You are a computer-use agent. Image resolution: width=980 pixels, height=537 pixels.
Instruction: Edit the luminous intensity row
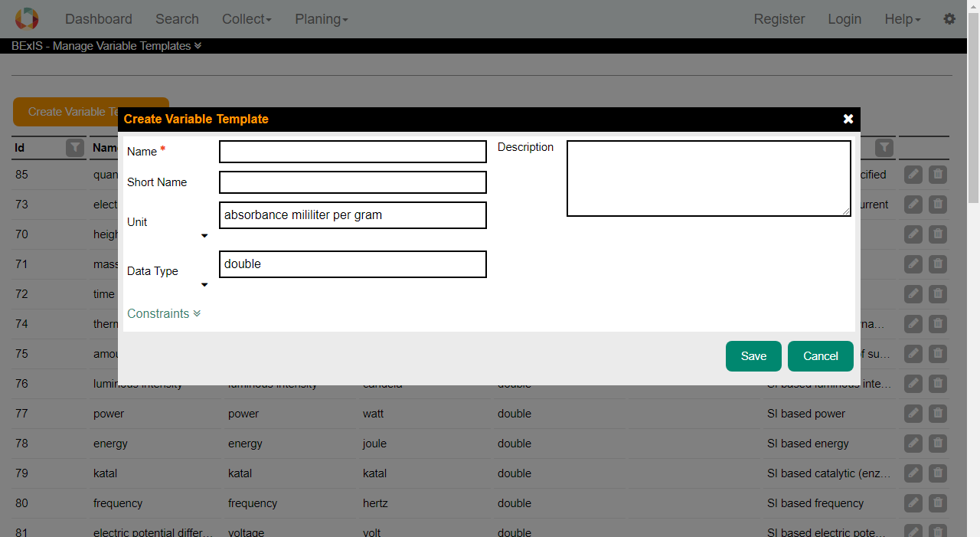[913, 384]
